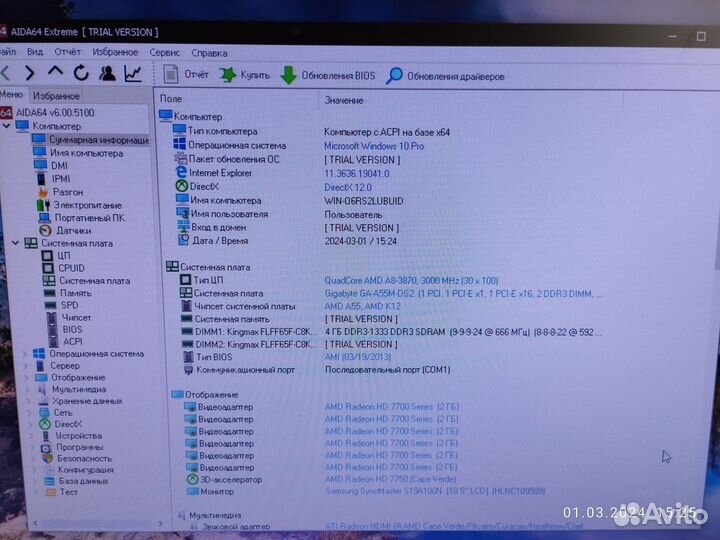Collapse the Системная плата tree node

16,243
